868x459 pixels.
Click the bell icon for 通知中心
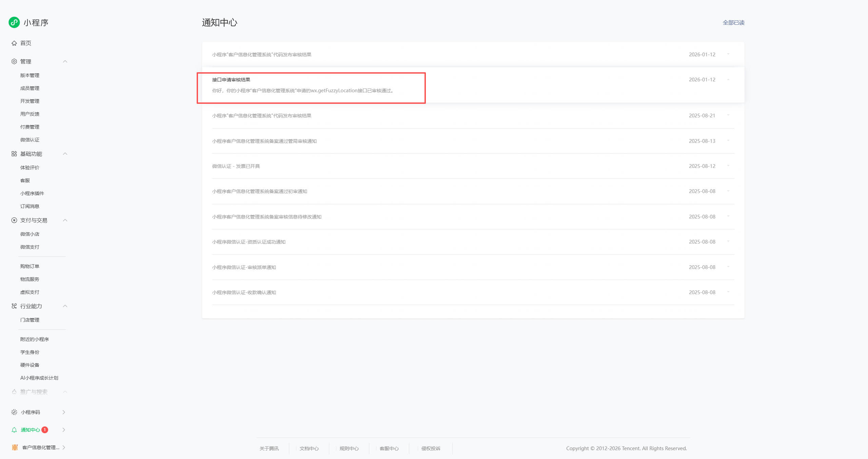[14, 430]
